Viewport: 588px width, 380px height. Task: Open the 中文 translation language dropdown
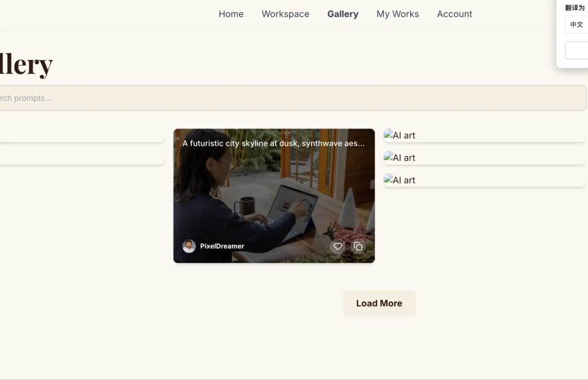click(x=576, y=24)
